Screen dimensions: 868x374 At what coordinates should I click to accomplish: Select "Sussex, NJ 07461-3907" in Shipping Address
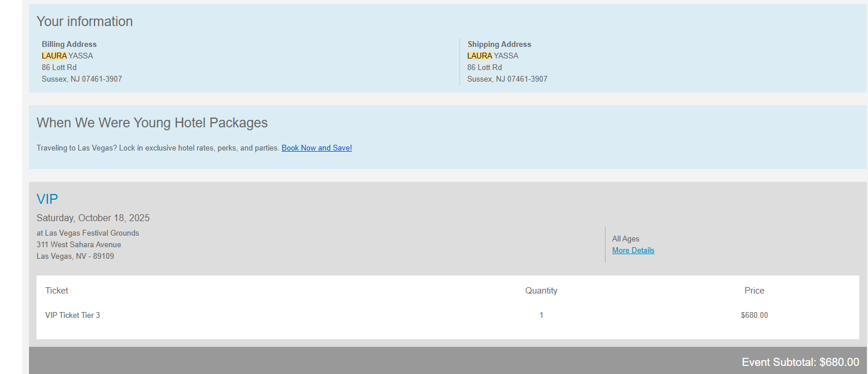tap(508, 79)
